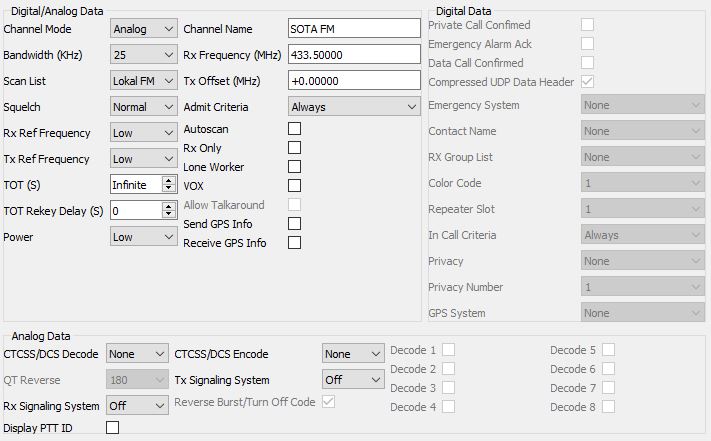711x441 pixels.
Task: Increase TOT (S) with the up arrow
Action: pos(169,180)
